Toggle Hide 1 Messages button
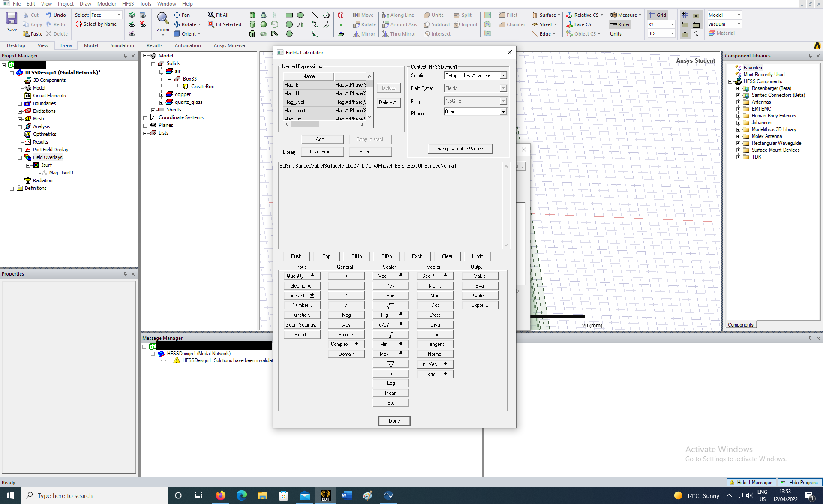This screenshot has height=504, width=823. click(x=752, y=482)
